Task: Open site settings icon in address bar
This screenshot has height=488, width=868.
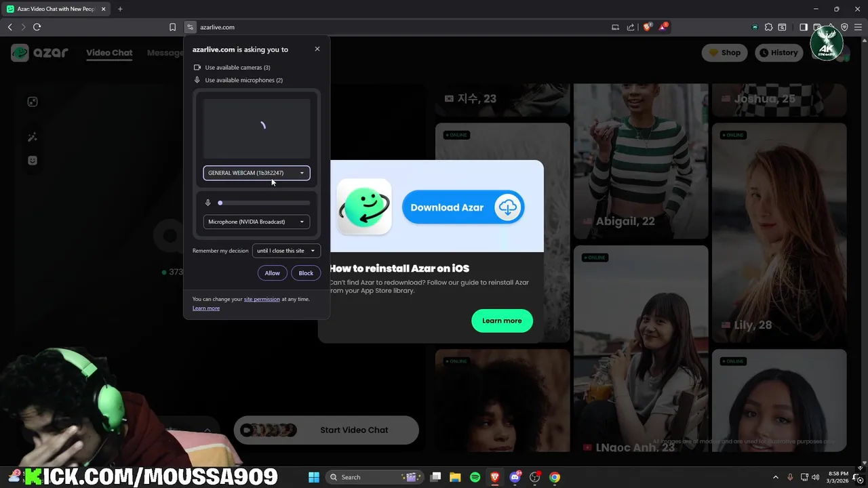Action: [x=191, y=27]
